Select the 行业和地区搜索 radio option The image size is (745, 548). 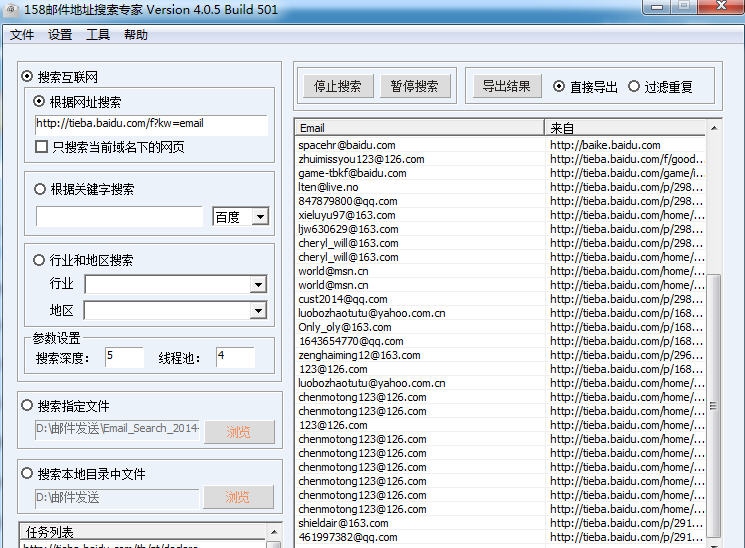point(39,260)
